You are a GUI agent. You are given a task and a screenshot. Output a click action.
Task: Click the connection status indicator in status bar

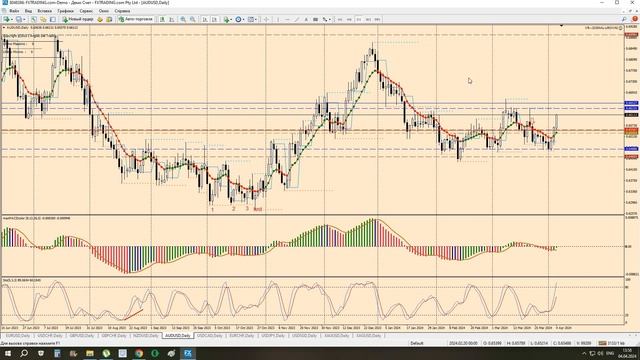612,343
